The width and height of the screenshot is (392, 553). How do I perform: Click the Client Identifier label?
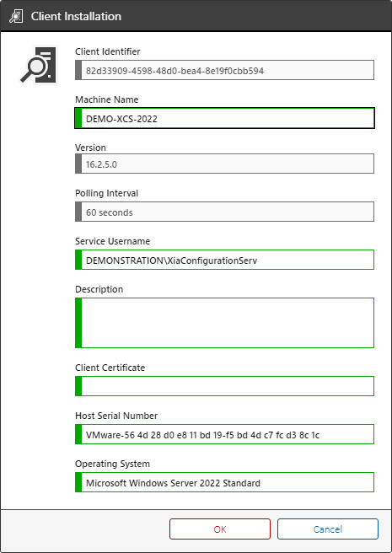pos(108,51)
